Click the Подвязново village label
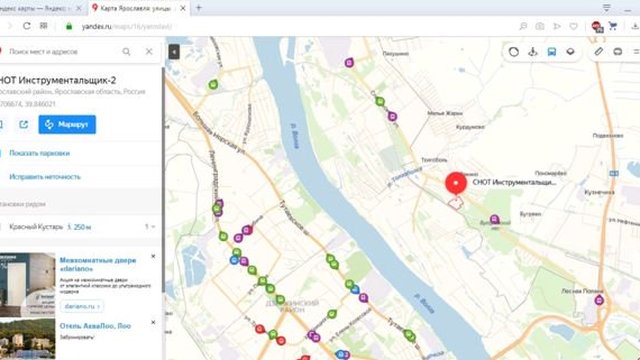The image size is (640, 360). 608,136
